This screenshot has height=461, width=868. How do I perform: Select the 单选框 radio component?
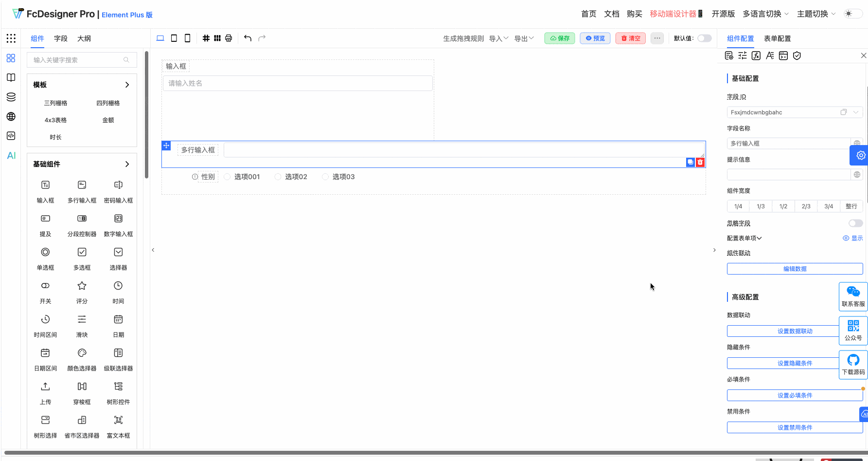pyautogui.click(x=45, y=258)
